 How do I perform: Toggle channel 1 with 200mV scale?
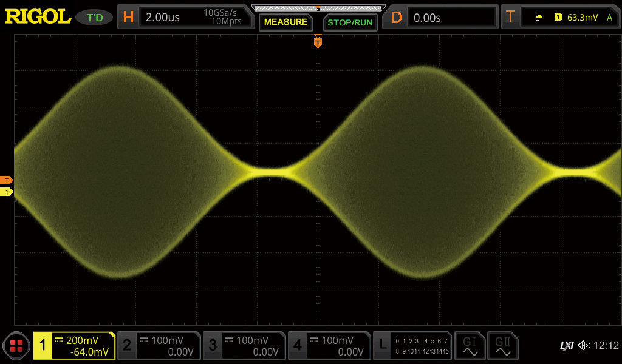point(74,346)
